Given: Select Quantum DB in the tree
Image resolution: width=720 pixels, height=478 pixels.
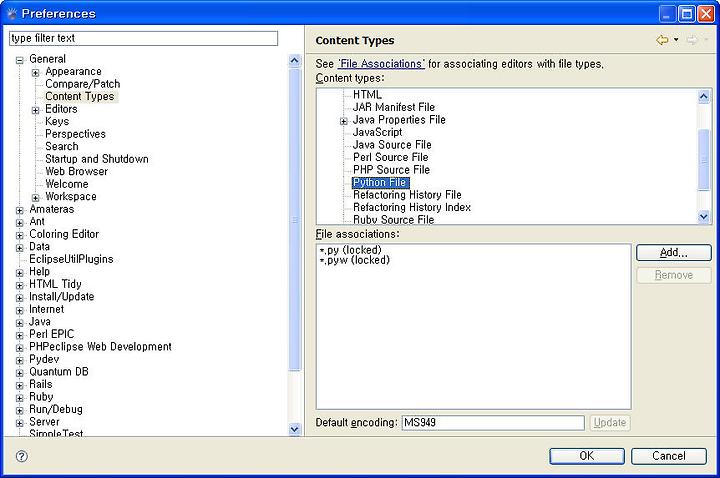Looking at the screenshot, I should pyautogui.click(x=59, y=372).
